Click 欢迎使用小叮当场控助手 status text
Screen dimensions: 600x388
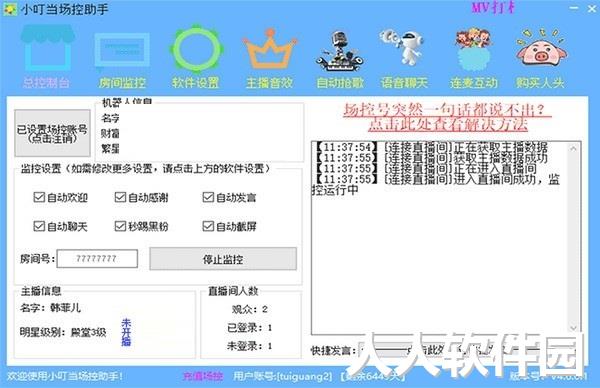tap(65, 377)
